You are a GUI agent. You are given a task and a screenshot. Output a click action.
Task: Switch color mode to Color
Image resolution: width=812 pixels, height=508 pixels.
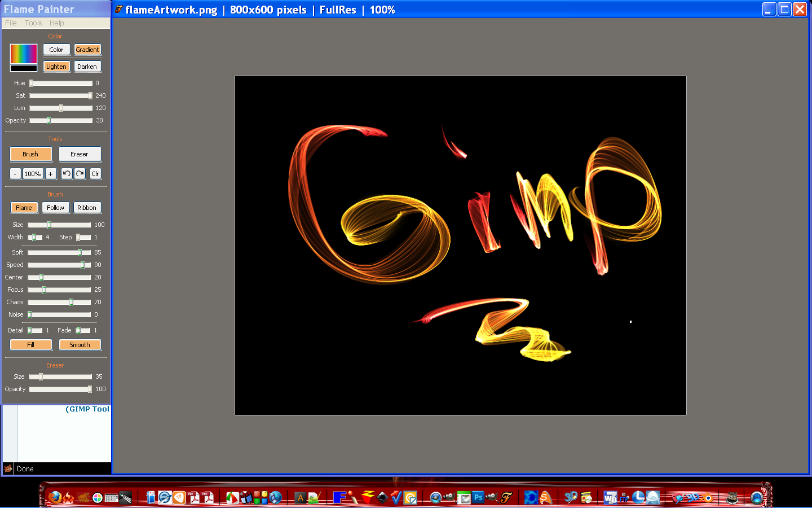(x=56, y=50)
